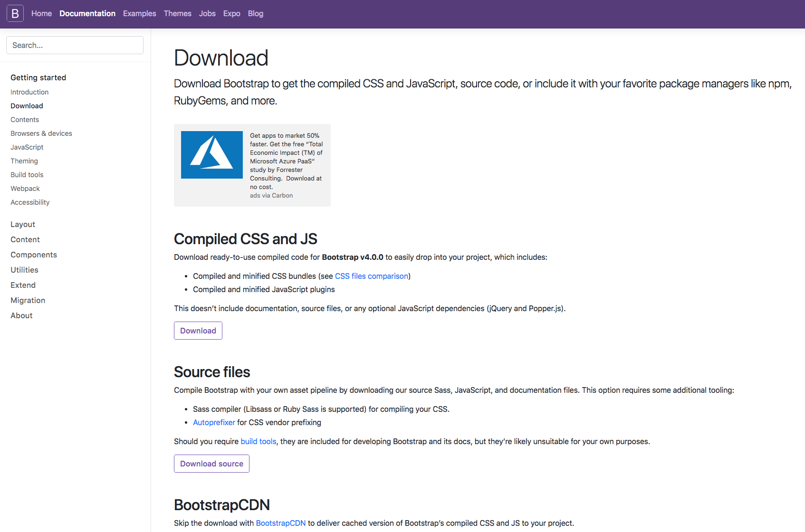This screenshot has width=805, height=532.
Task: Follow the build tools link
Action: pos(259,441)
